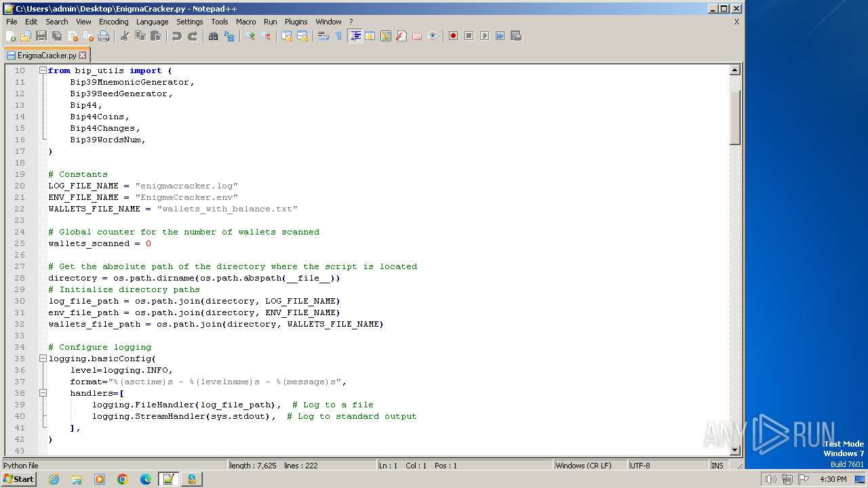Run macro multiple times icon
The height and width of the screenshot is (488, 868).
(x=500, y=36)
